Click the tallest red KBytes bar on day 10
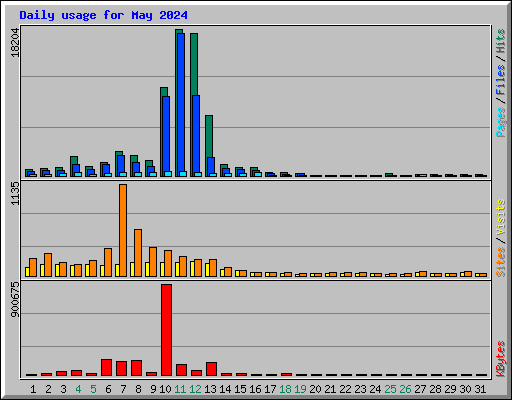 click(166, 330)
